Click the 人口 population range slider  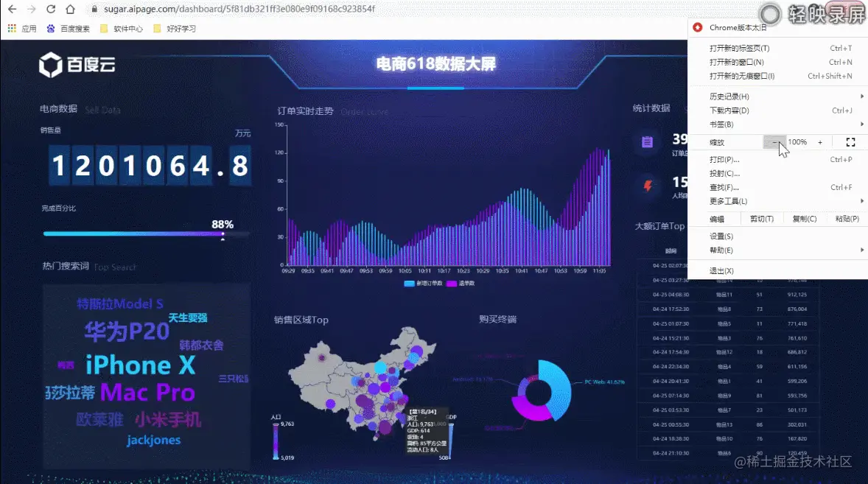pyautogui.click(x=276, y=441)
